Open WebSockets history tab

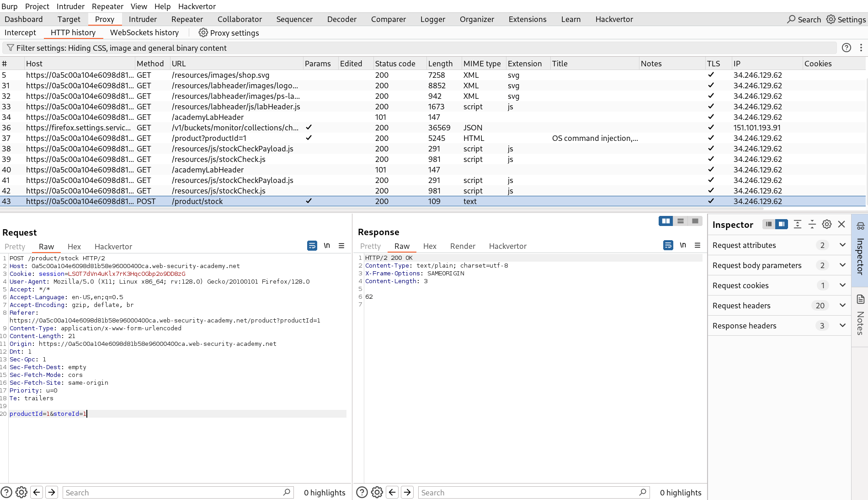144,32
